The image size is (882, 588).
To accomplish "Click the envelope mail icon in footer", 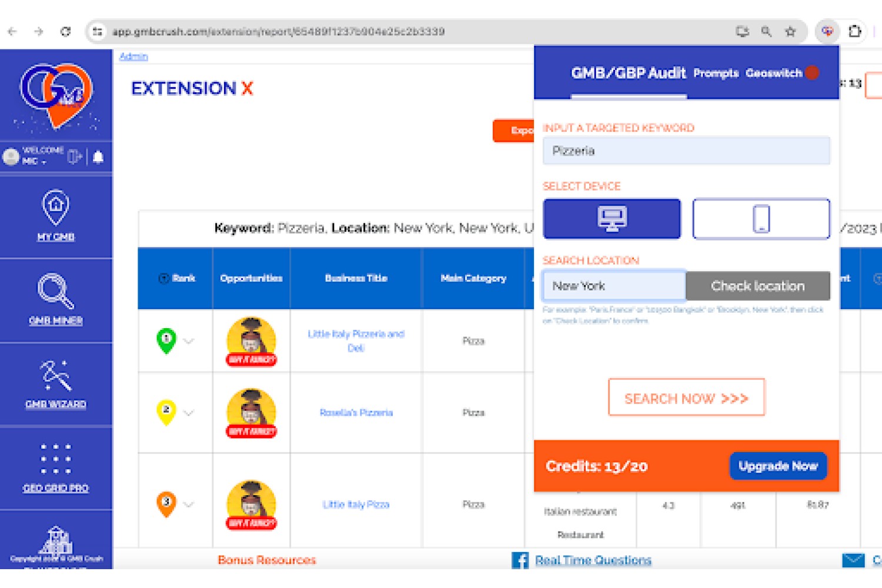I will (853, 560).
